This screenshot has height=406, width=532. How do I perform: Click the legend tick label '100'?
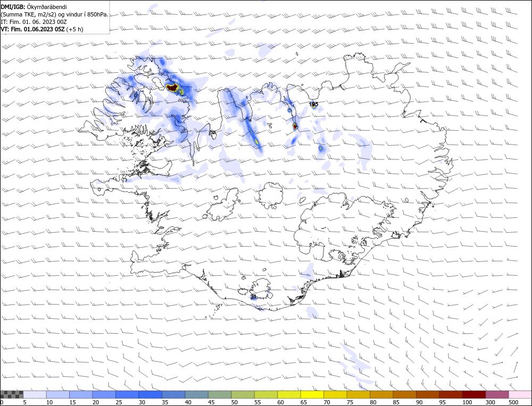467,402
